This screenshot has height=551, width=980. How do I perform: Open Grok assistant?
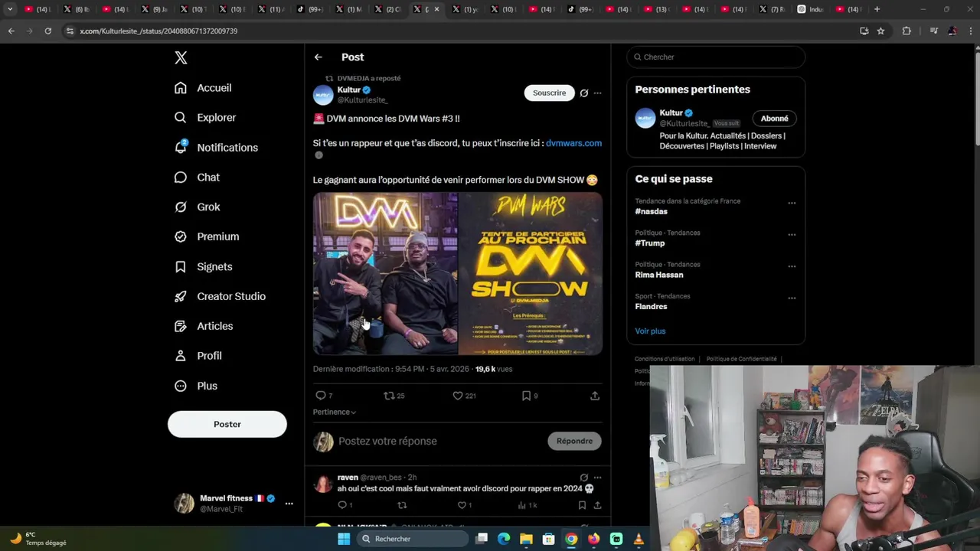(197, 207)
